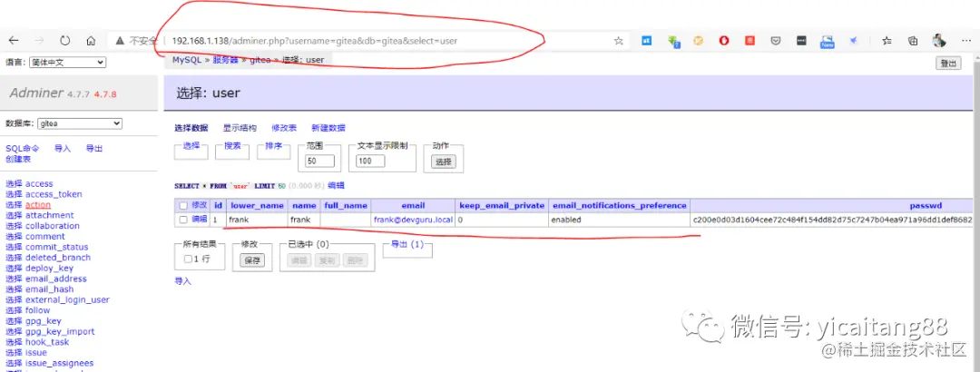980x372 pixels.
Task: Click the 登出 logout button
Action: 948,64
